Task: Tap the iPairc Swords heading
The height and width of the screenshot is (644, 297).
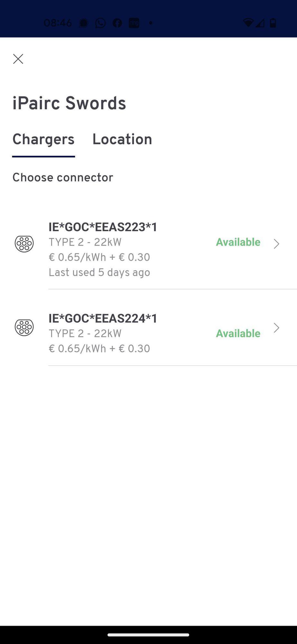Action: point(69,103)
